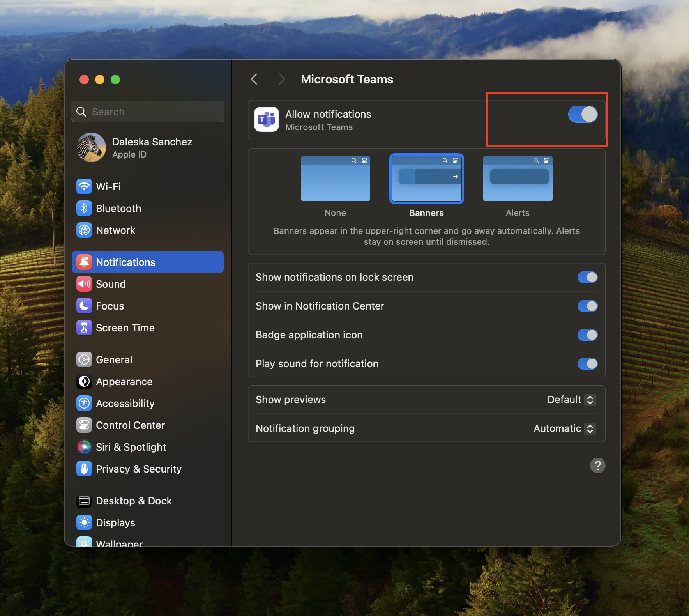This screenshot has width=689, height=616.
Task: Toggle Allow notifications switch
Action: click(x=583, y=114)
